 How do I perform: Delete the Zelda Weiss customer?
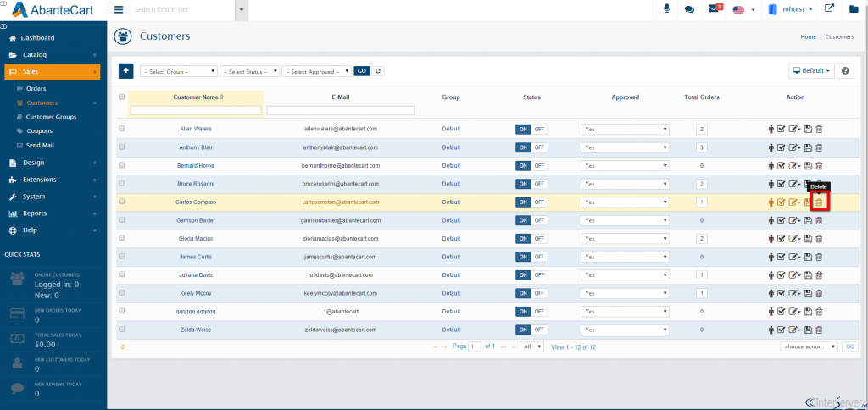pos(819,330)
